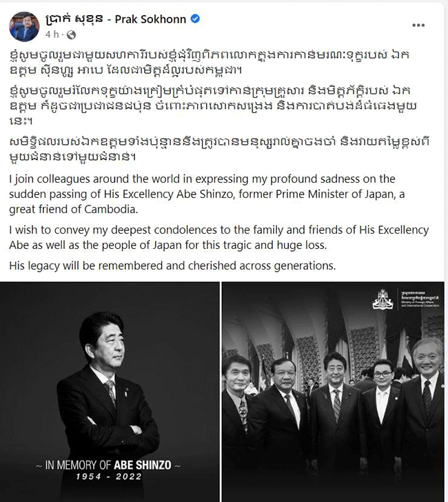Open the post via the 4 h timestamp
The width and height of the screenshot is (448, 502).
coord(52,34)
